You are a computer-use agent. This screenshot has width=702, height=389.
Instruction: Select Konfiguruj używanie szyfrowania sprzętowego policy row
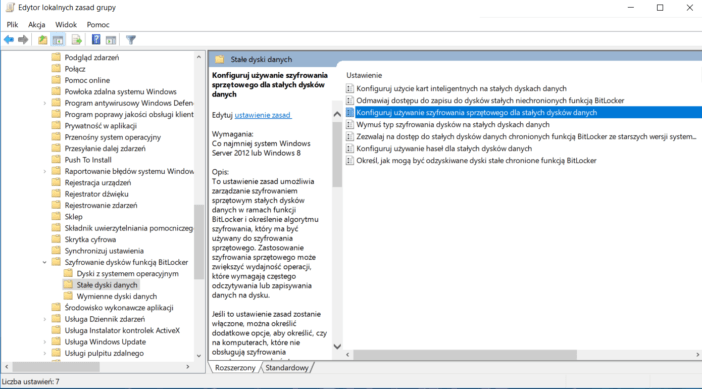point(524,112)
